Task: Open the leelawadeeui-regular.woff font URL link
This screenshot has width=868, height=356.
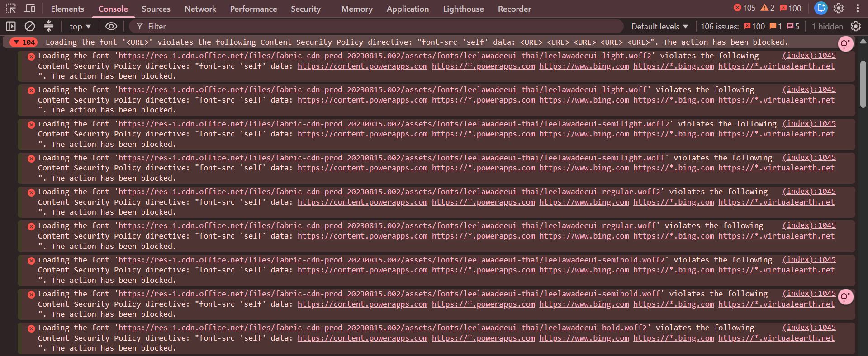Action: click(387, 225)
